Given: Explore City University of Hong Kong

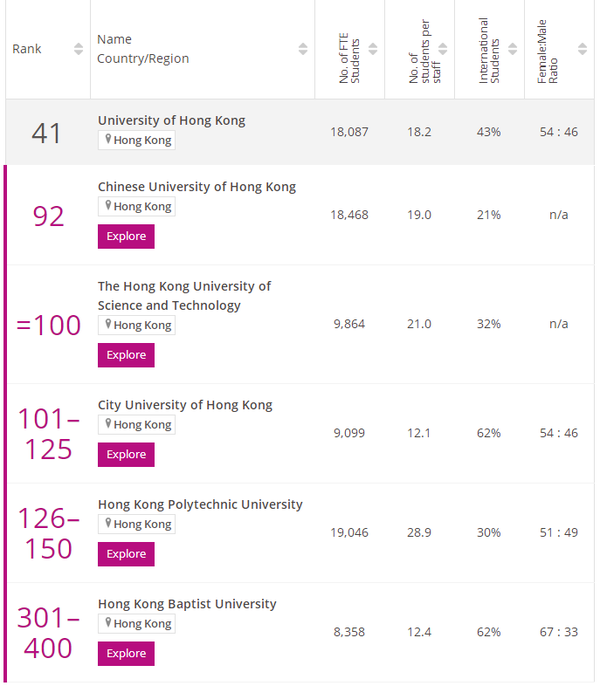Looking at the screenshot, I should click(x=126, y=455).
